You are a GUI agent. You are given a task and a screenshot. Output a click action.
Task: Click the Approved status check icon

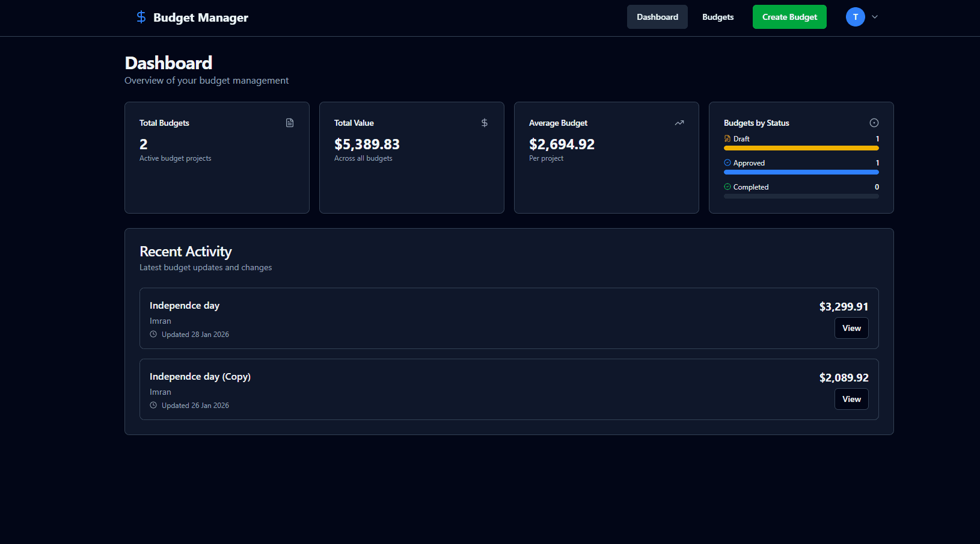tap(727, 162)
